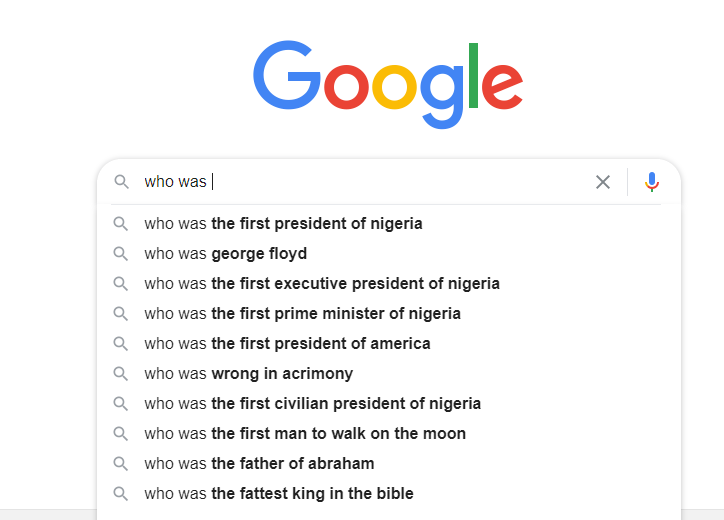The height and width of the screenshot is (520, 724).
Task: Click the search icon beside the acrimony suggestion
Action: [121, 374]
